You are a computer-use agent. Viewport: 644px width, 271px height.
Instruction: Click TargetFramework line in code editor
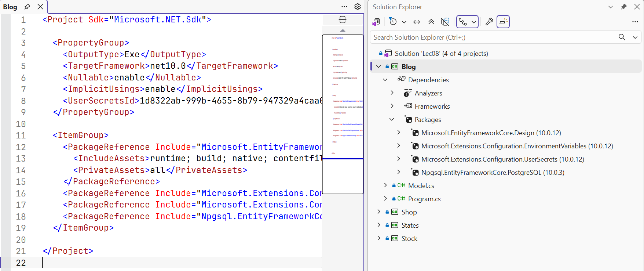171,66
